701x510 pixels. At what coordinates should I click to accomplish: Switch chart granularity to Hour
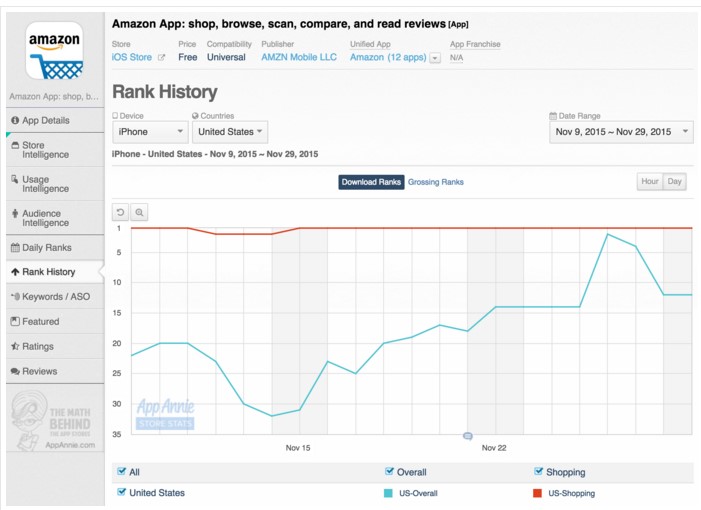[650, 181]
